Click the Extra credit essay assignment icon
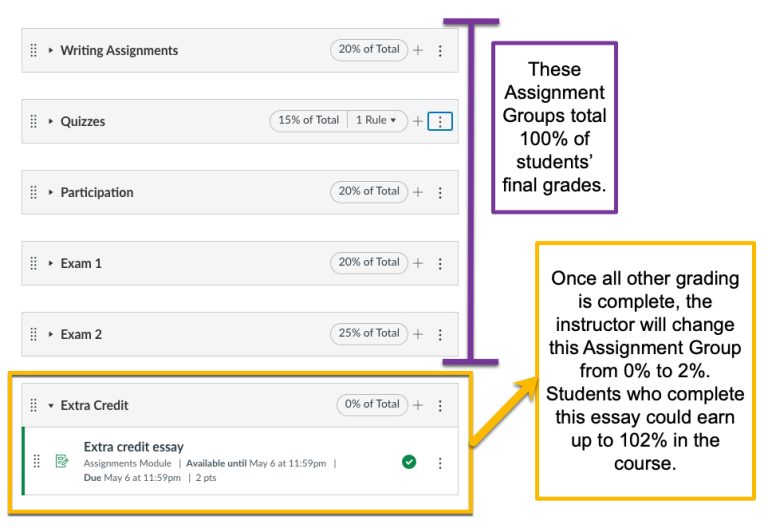 point(62,461)
